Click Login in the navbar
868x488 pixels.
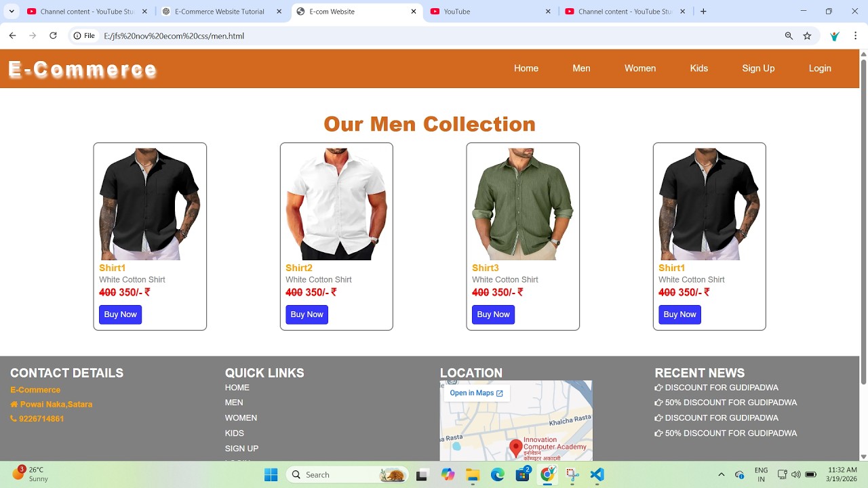click(x=820, y=68)
